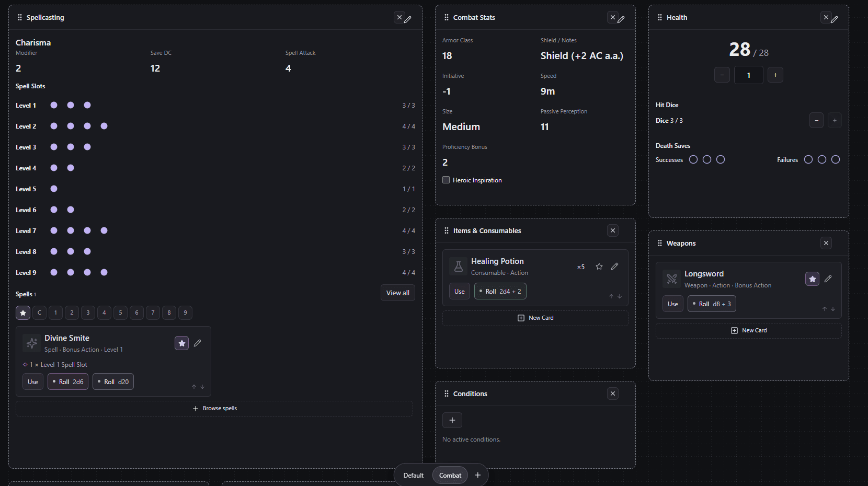Edit the Combat Stats panel
This screenshot has height=486, width=868.
click(x=621, y=19)
